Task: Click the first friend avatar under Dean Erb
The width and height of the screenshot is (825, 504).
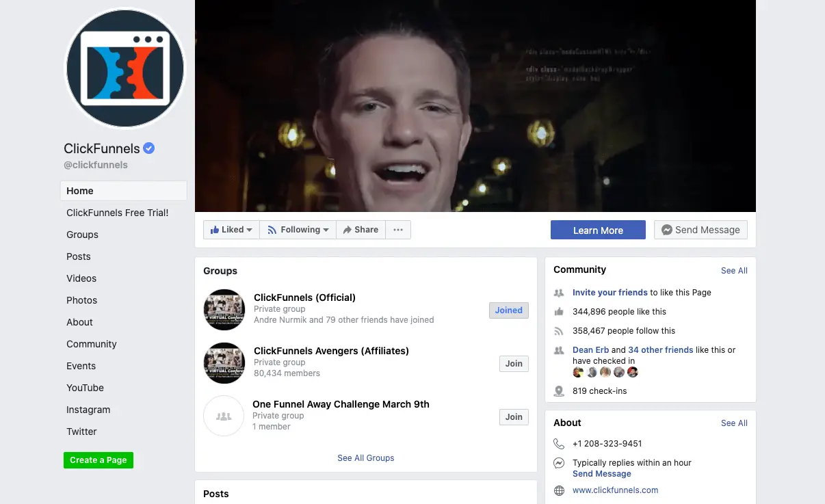Action: 578,372
